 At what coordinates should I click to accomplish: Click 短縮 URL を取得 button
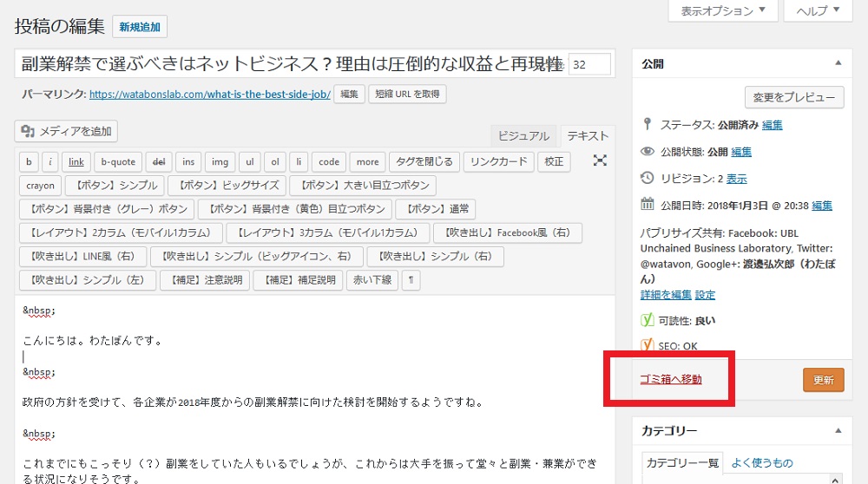click(407, 94)
